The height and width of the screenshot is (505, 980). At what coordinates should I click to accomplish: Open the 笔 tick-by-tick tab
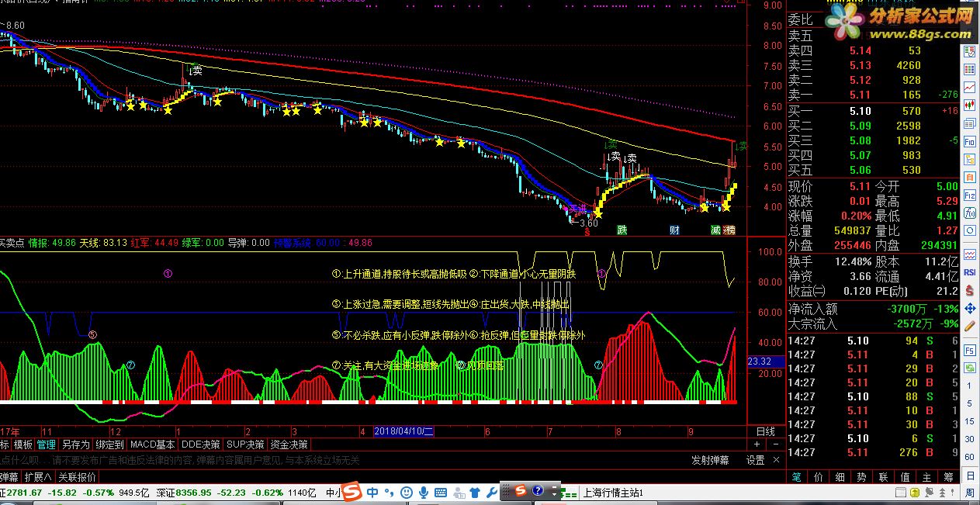click(x=797, y=478)
